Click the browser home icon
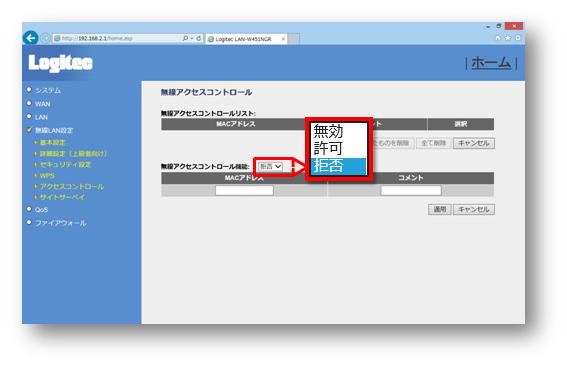Screen dimensions: 567x366 pos(498,38)
